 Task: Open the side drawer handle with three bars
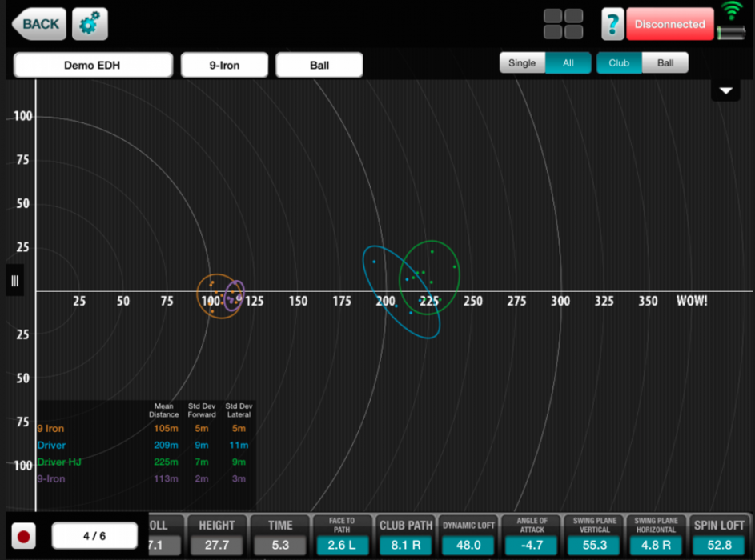[14, 281]
